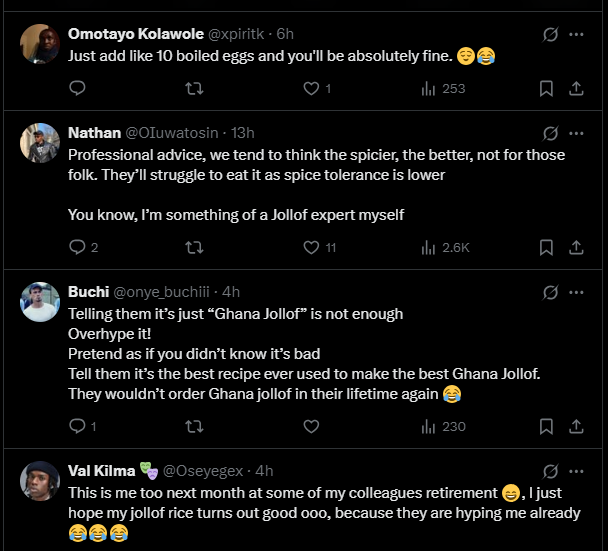Visit Buchi's profile via display name

88,293
